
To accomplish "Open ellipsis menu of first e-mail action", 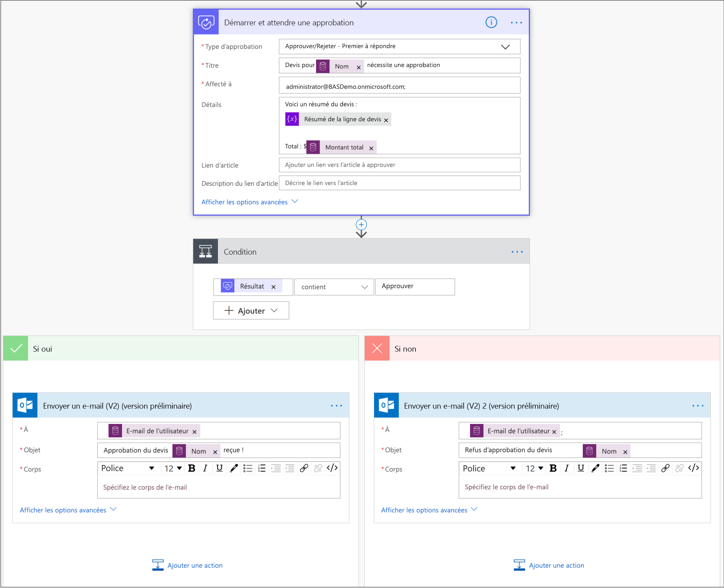I will coord(336,406).
